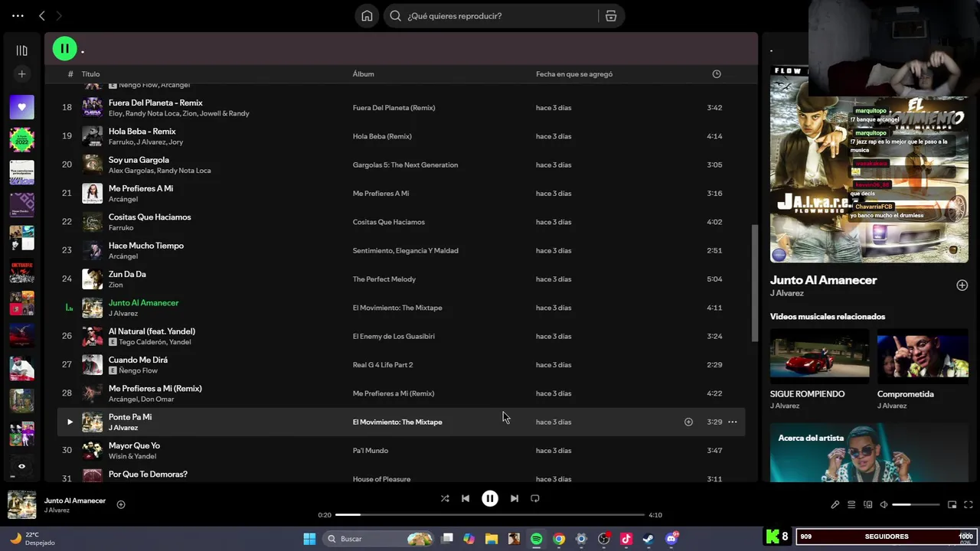Go forward with the right arrow
The image size is (980, 551).
59,16
